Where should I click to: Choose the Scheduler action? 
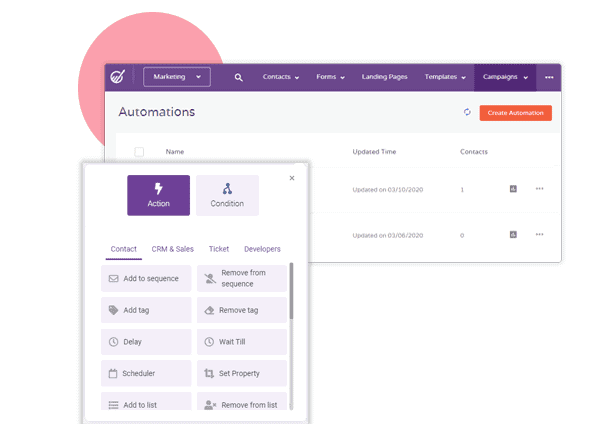point(146,373)
